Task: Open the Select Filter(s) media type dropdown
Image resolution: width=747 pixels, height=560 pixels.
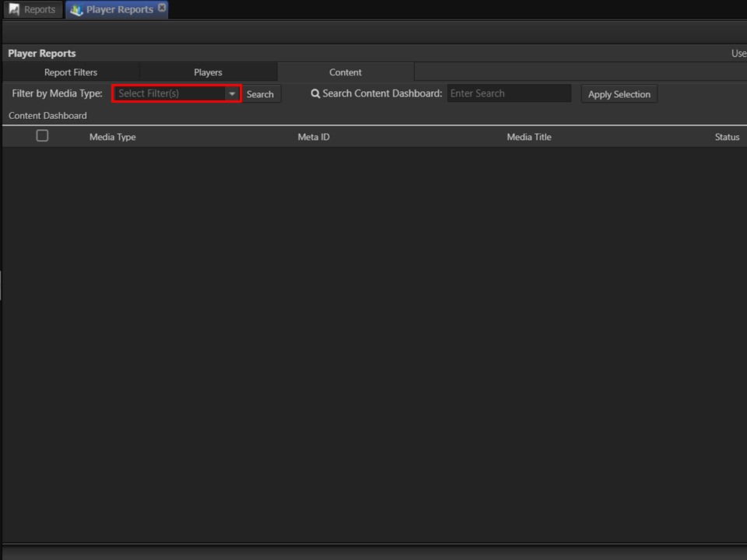Action: [177, 93]
